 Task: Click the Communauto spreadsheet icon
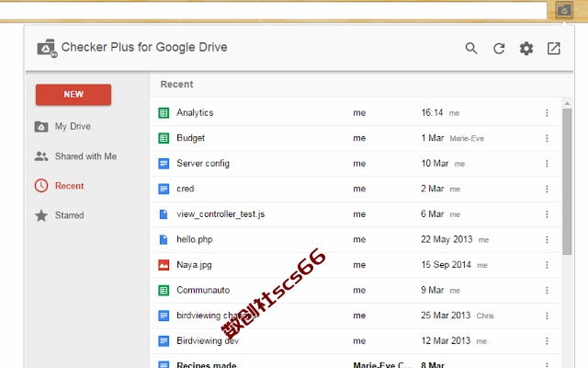coord(164,291)
